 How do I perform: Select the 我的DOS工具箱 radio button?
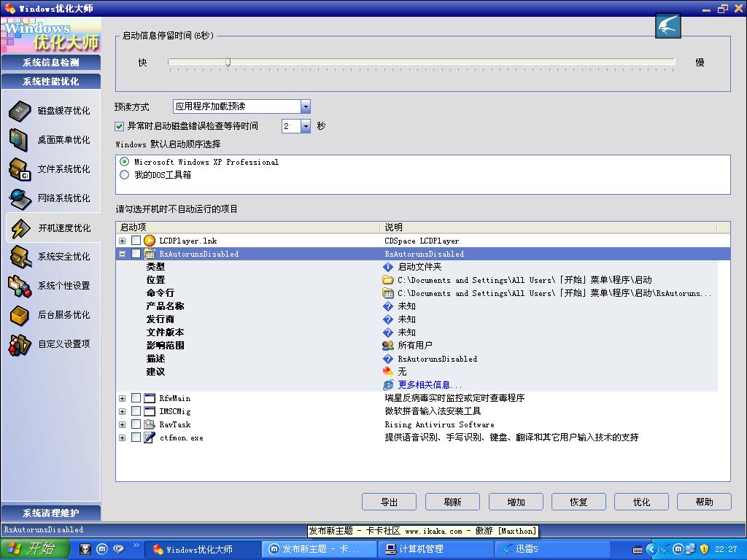click(x=124, y=175)
